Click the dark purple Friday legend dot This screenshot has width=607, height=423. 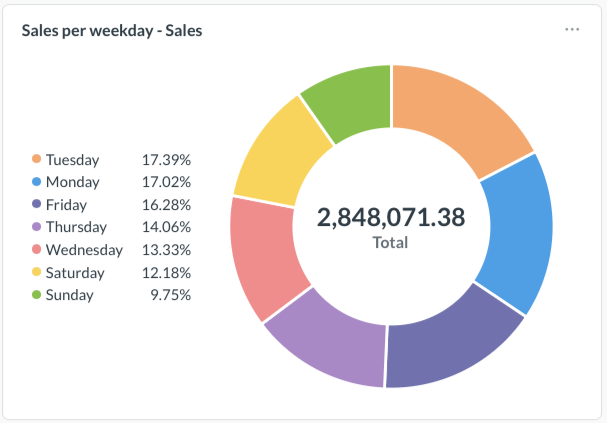37,204
